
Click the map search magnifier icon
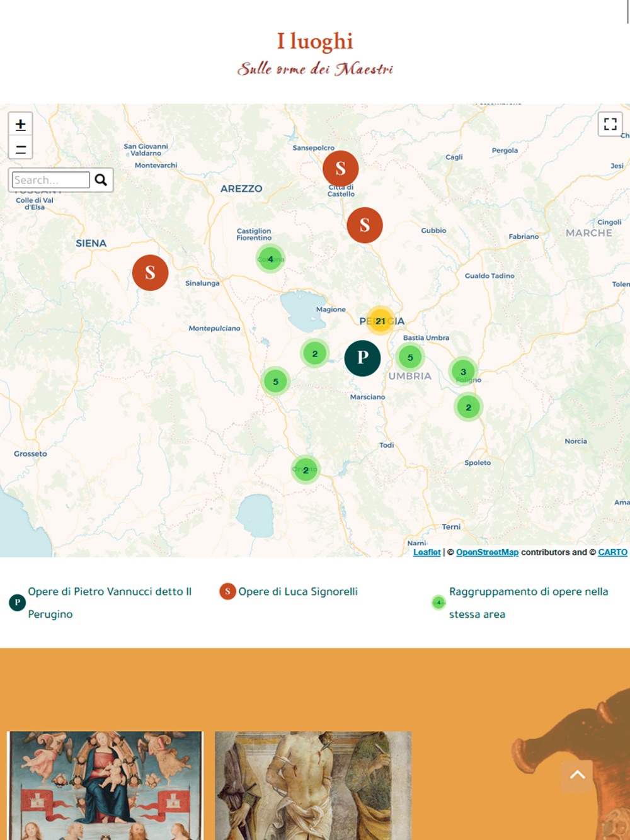(x=101, y=180)
